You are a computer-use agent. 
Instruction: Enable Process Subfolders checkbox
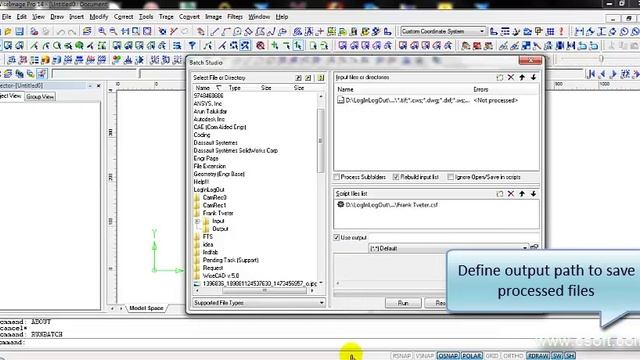[x=337, y=177]
